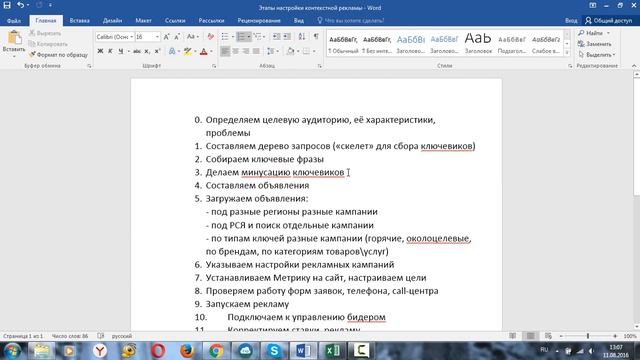Toggle Underline (Ч) formatting

pos(120,51)
